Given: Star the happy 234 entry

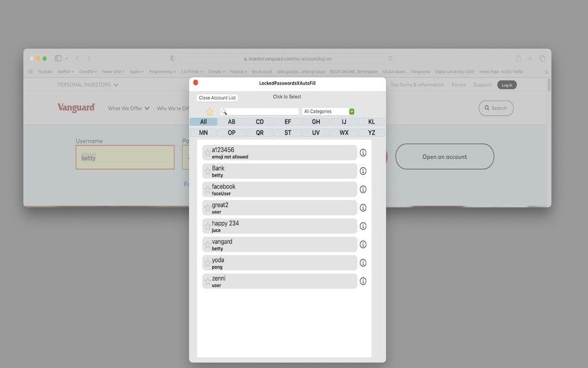Looking at the screenshot, I should tap(207, 226).
